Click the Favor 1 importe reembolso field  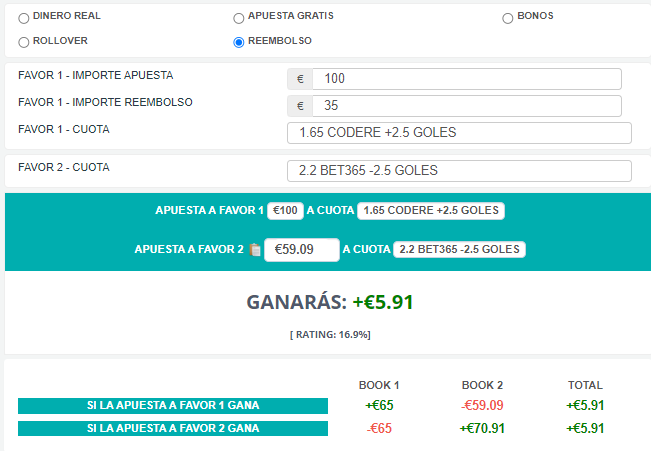pyautogui.click(x=467, y=106)
